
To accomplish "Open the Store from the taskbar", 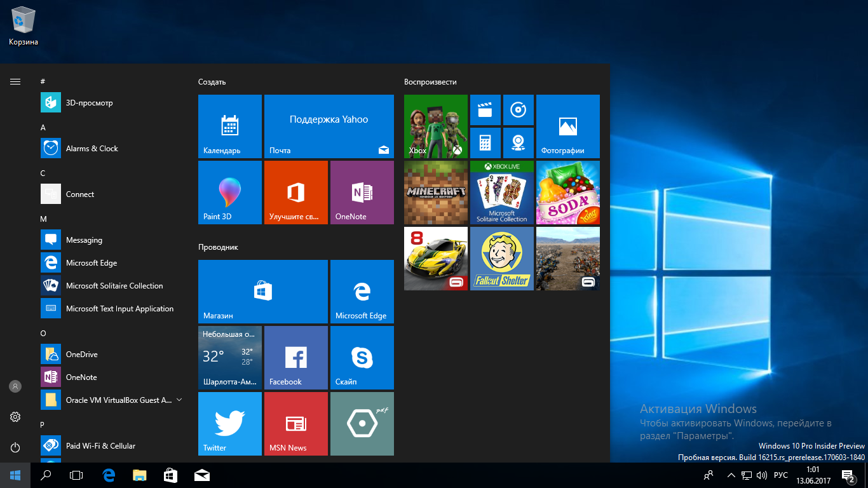I will click(170, 475).
